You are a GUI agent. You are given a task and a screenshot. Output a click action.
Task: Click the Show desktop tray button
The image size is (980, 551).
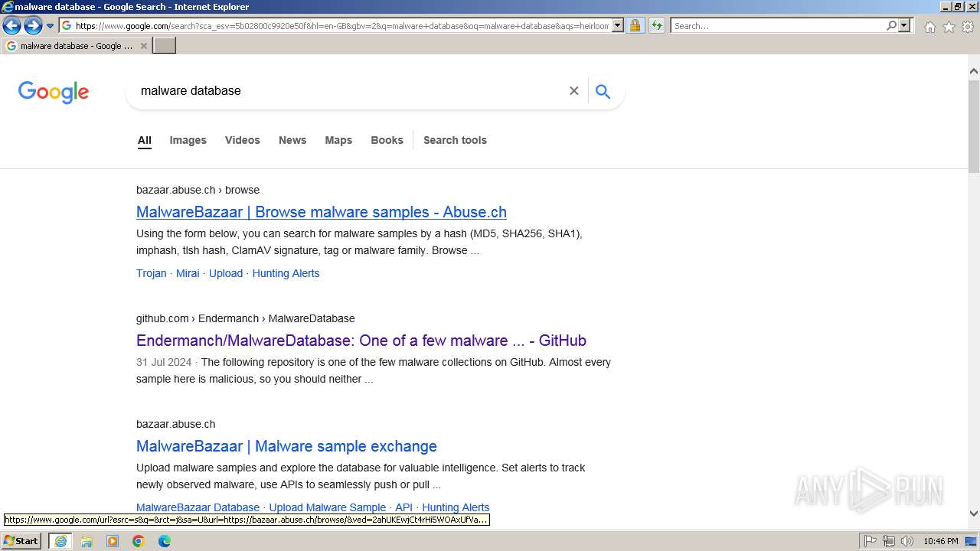tap(972, 541)
